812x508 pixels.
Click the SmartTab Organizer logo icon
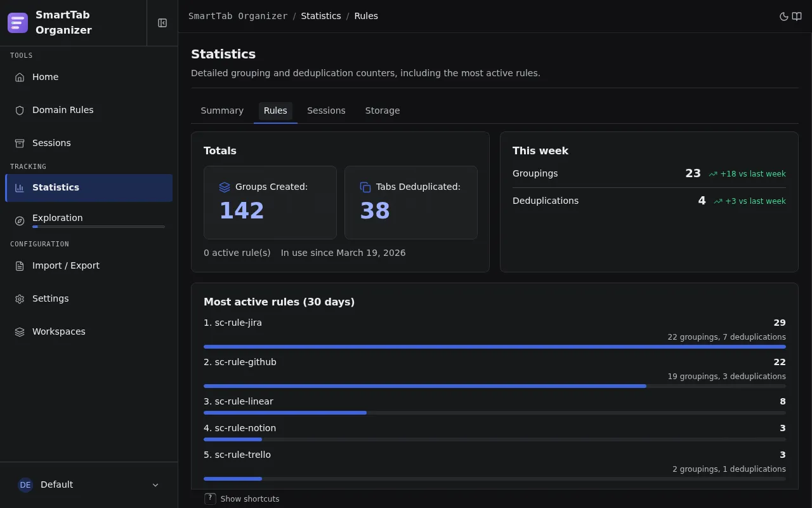point(18,23)
